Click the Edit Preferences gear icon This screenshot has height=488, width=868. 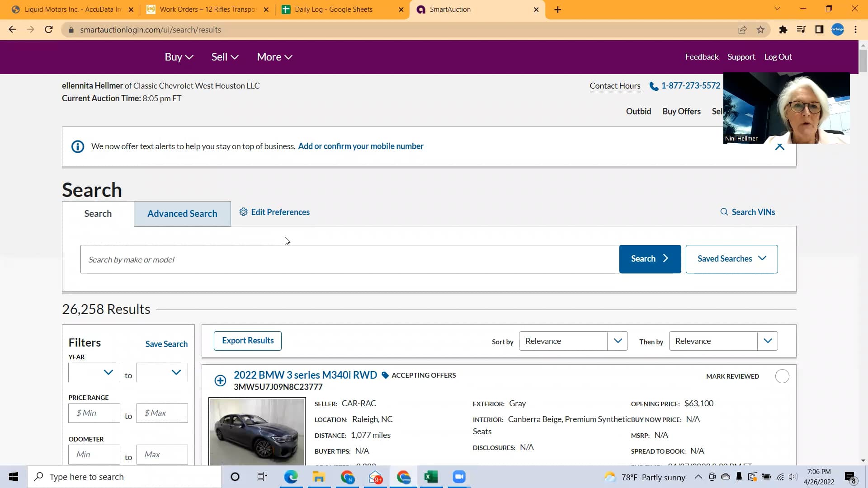(243, 212)
